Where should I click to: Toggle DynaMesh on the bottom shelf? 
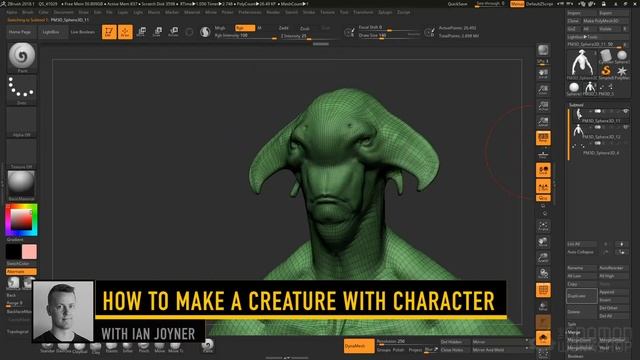[x=359, y=346]
